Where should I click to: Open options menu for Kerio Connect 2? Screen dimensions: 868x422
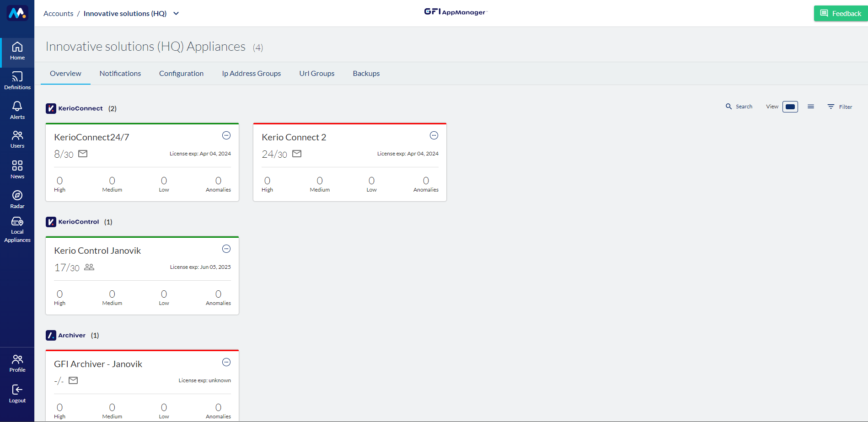coord(434,135)
